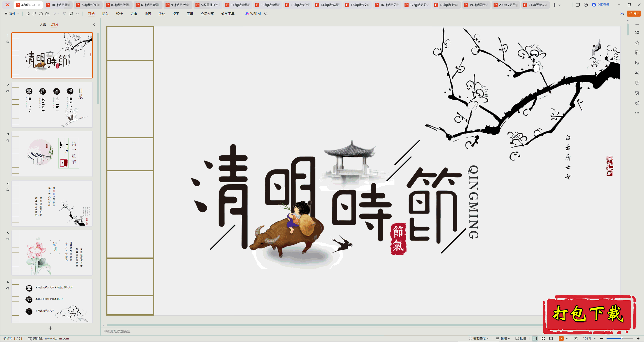This screenshot has width=644, height=342.
Task: Click the search magnifier beside WPS AI
Action: [266, 14]
